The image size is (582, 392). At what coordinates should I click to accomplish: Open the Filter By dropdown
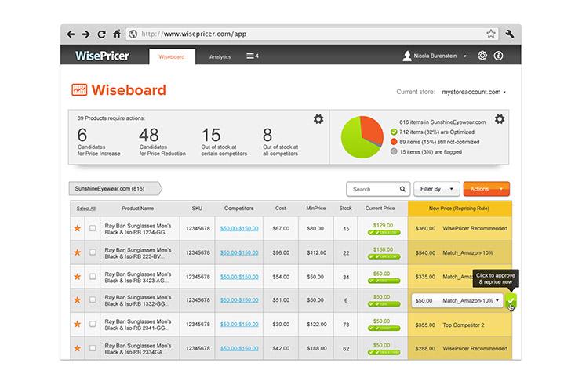436,189
